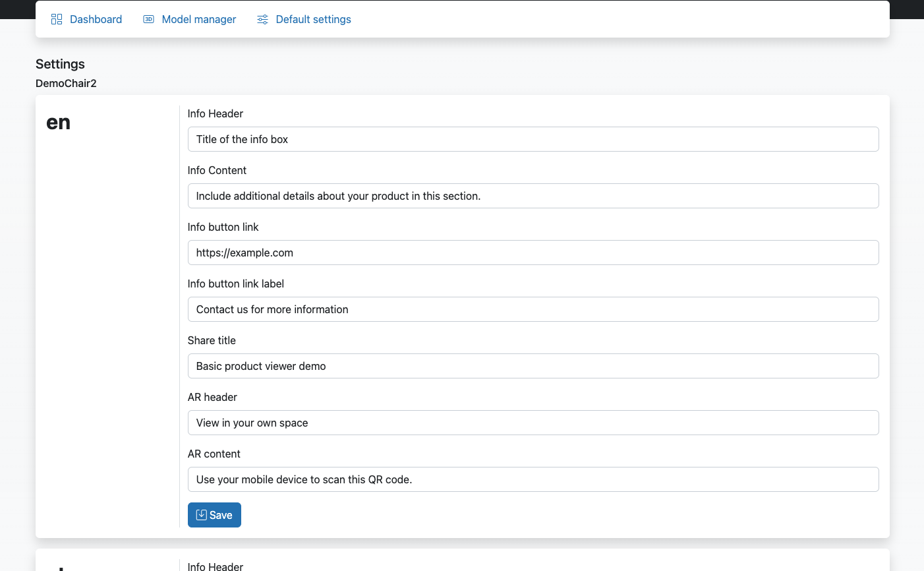Click the 'en' language heading
This screenshot has width=924, height=571.
tap(58, 123)
